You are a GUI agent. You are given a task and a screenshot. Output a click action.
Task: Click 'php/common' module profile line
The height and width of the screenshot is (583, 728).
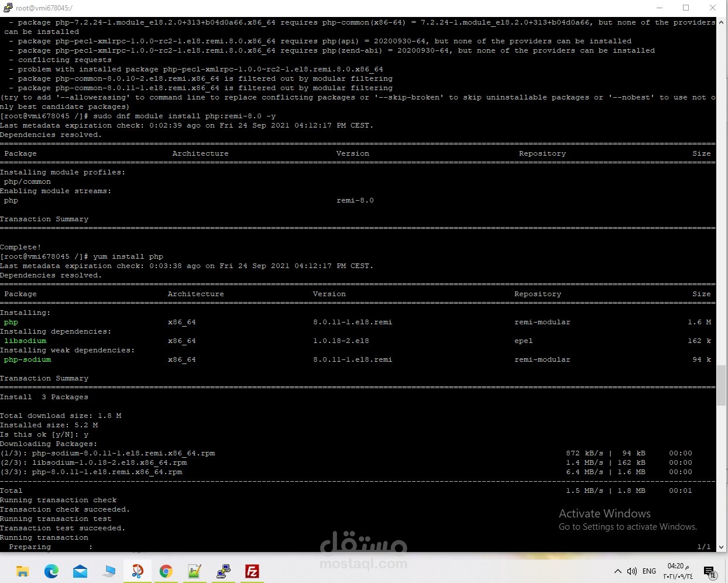pyautogui.click(x=28, y=181)
